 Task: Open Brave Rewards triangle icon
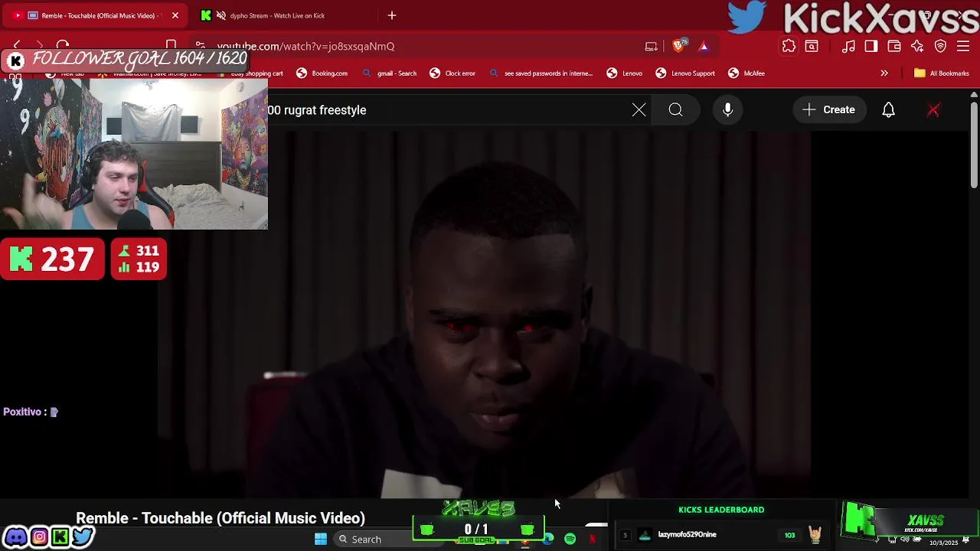(704, 46)
